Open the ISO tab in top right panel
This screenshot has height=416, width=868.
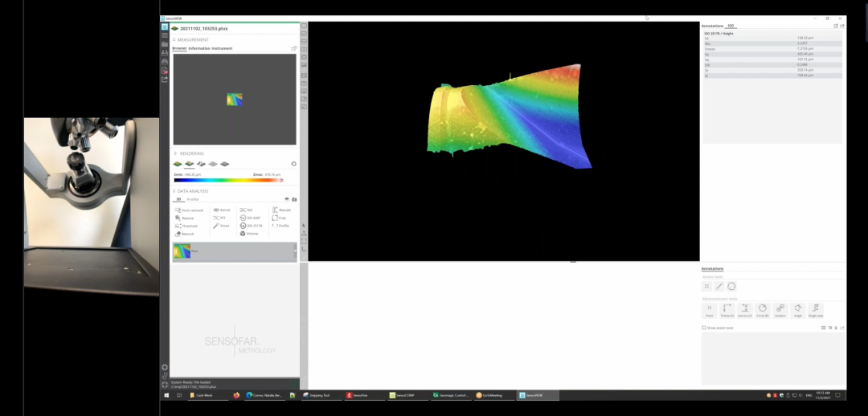pos(731,26)
